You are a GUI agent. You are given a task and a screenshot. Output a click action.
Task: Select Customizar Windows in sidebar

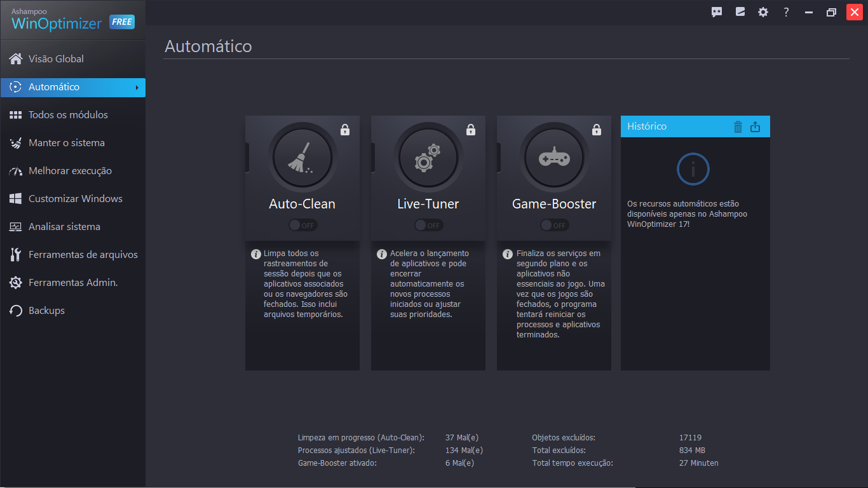[72, 199]
